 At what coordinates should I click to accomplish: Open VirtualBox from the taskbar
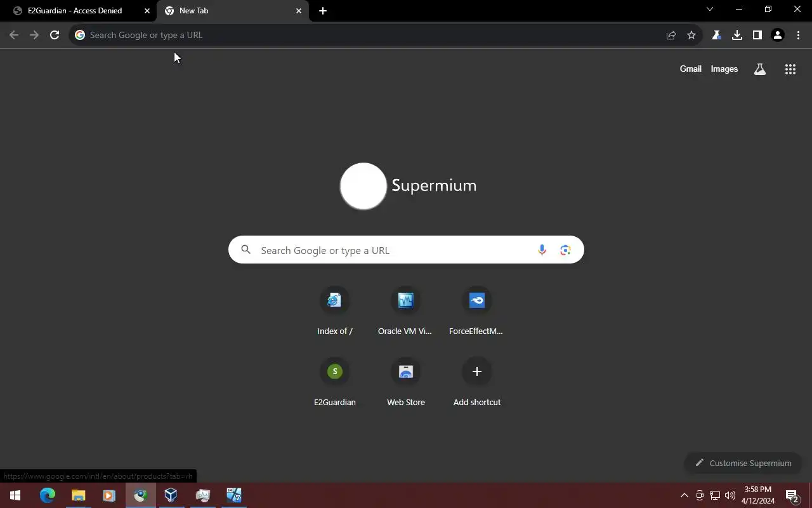pyautogui.click(x=171, y=495)
